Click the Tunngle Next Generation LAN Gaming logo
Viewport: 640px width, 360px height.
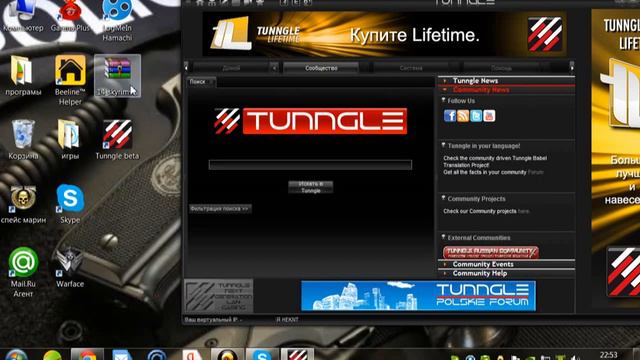tap(219, 296)
